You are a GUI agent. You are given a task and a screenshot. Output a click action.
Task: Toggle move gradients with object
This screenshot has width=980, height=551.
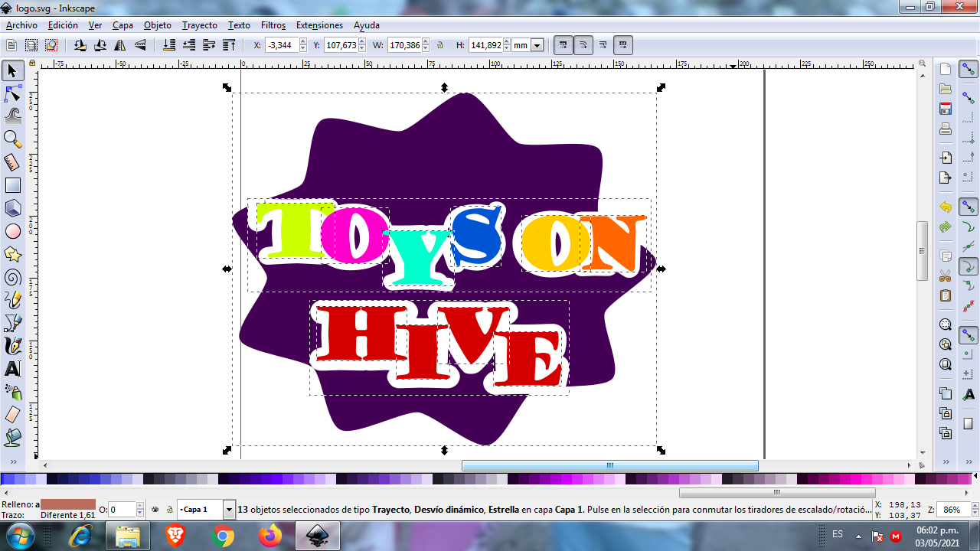click(x=603, y=45)
